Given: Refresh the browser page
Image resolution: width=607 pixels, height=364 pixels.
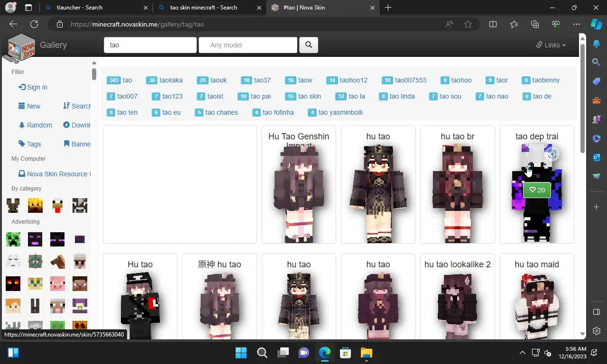Looking at the screenshot, I should (x=34, y=24).
